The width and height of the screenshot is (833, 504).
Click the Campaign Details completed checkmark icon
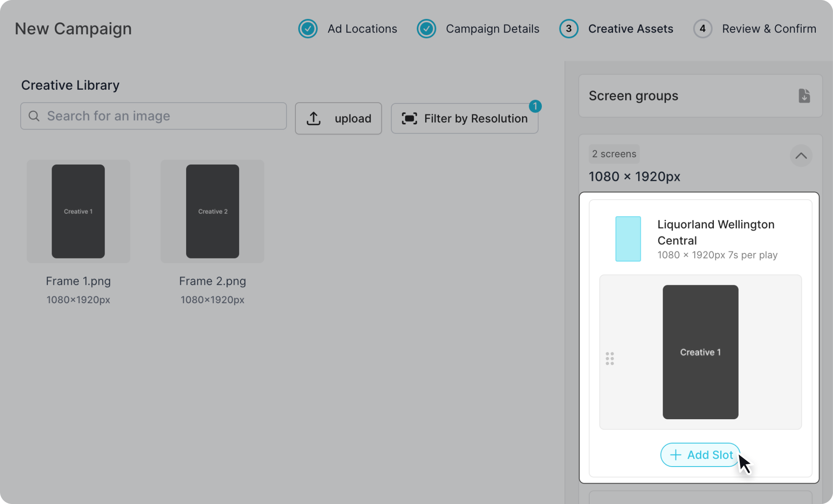click(x=426, y=29)
